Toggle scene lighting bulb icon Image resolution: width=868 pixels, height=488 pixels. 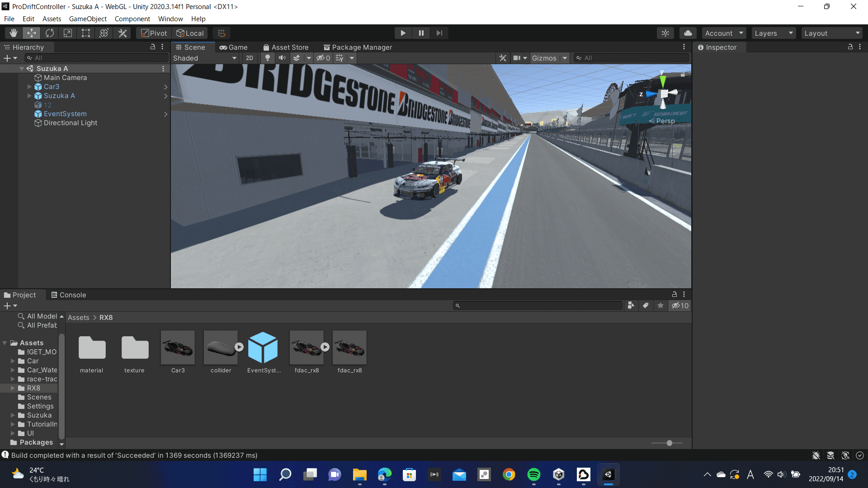point(268,58)
